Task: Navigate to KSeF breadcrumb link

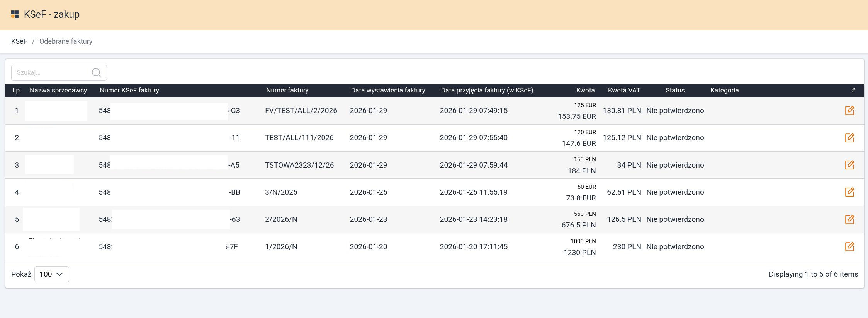Action: point(19,41)
